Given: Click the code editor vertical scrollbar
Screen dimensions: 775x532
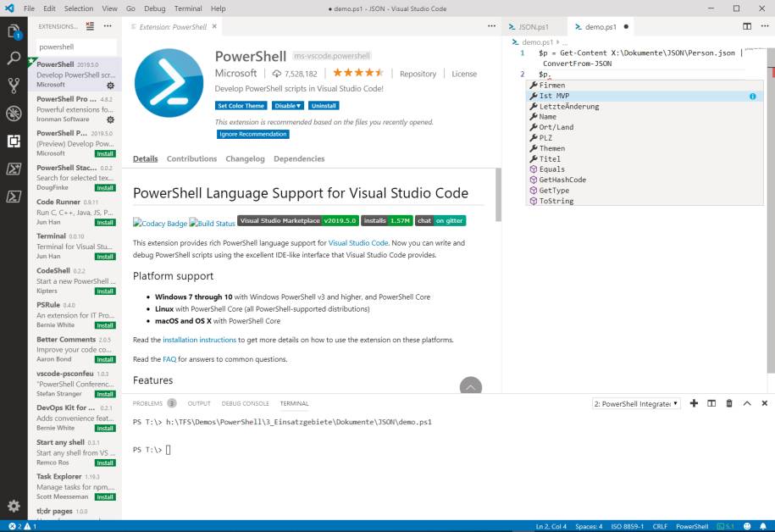Looking at the screenshot, I should click(x=771, y=210).
